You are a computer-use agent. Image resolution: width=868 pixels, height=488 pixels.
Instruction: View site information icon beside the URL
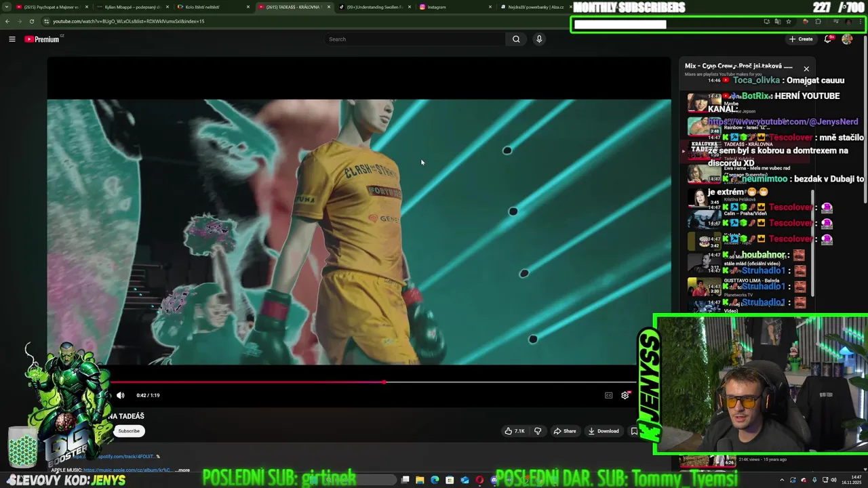pyautogui.click(x=45, y=21)
